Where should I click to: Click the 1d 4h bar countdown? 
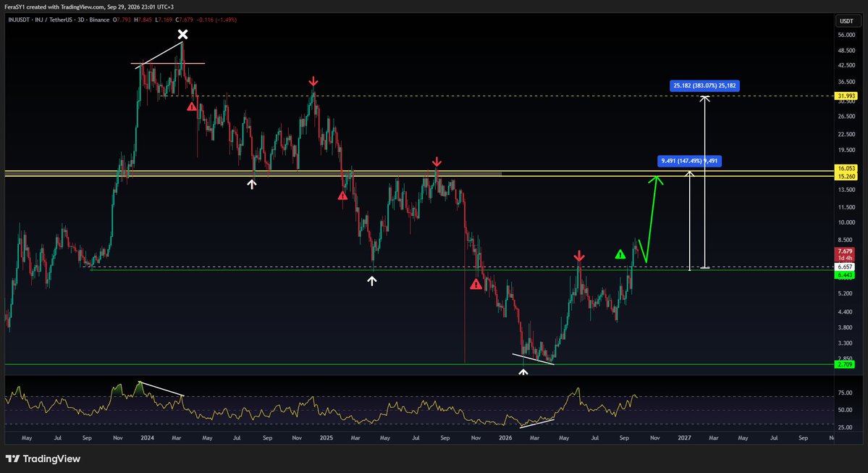click(x=845, y=258)
